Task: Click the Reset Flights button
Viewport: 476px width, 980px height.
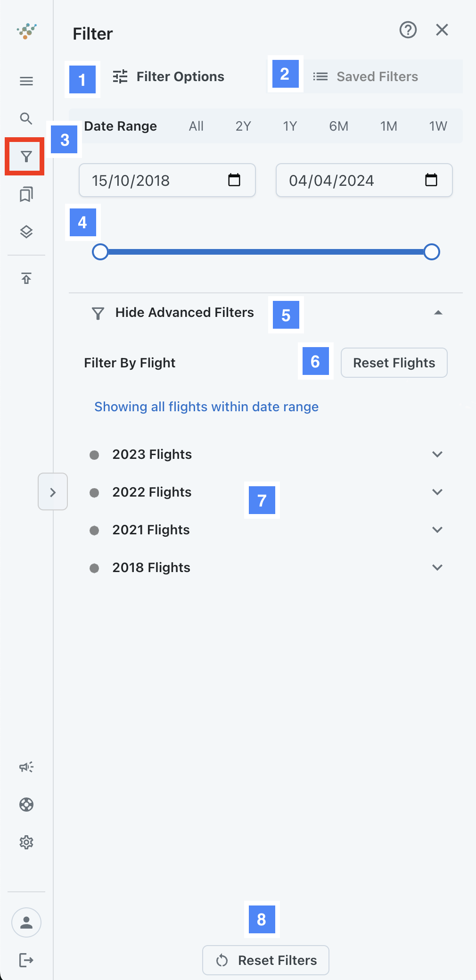Action: [x=394, y=363]
